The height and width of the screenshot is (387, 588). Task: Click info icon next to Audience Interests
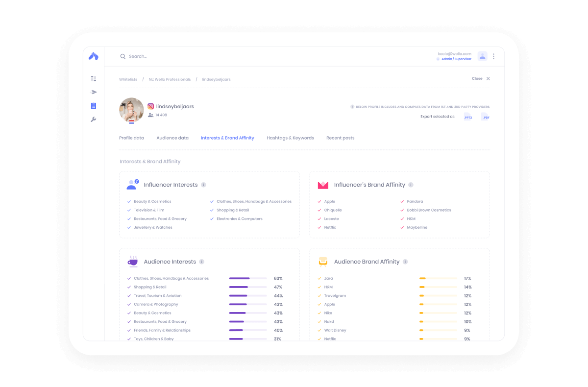tap(201, 262)
